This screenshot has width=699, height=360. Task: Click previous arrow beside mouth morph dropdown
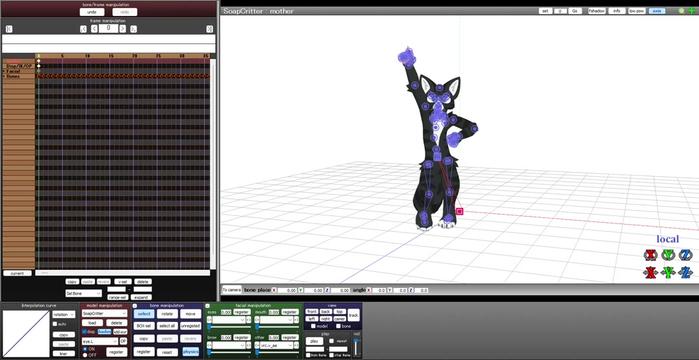[257, 320]
